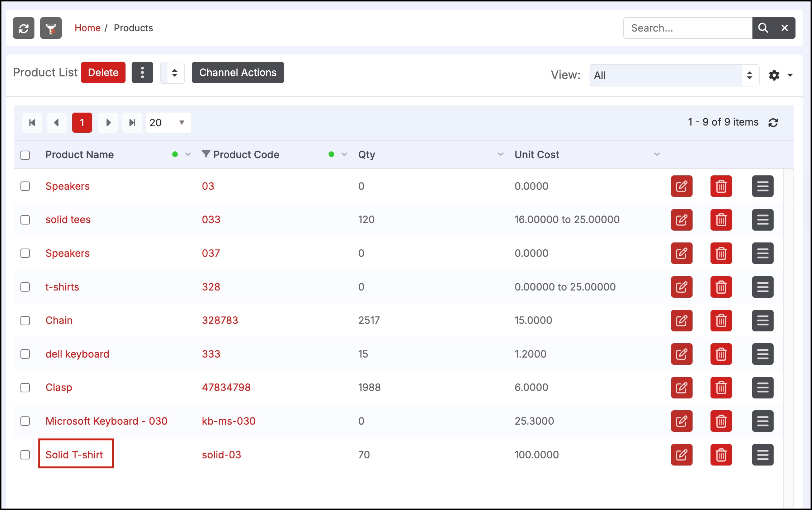Expand Qty column menu chevron

501,155
